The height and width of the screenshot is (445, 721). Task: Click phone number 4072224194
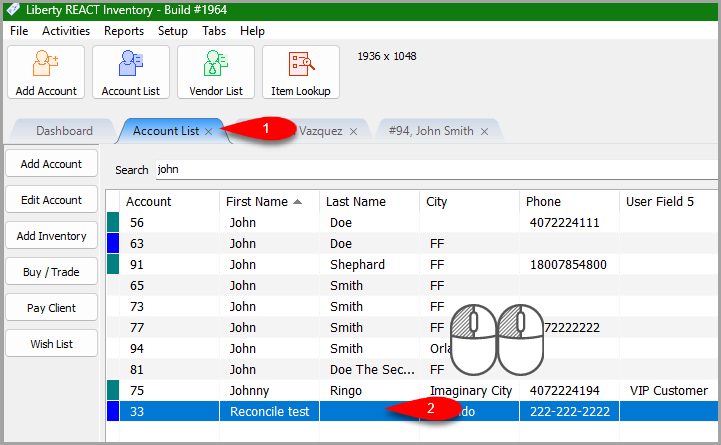pyautogui.click(x=565, y=390)
